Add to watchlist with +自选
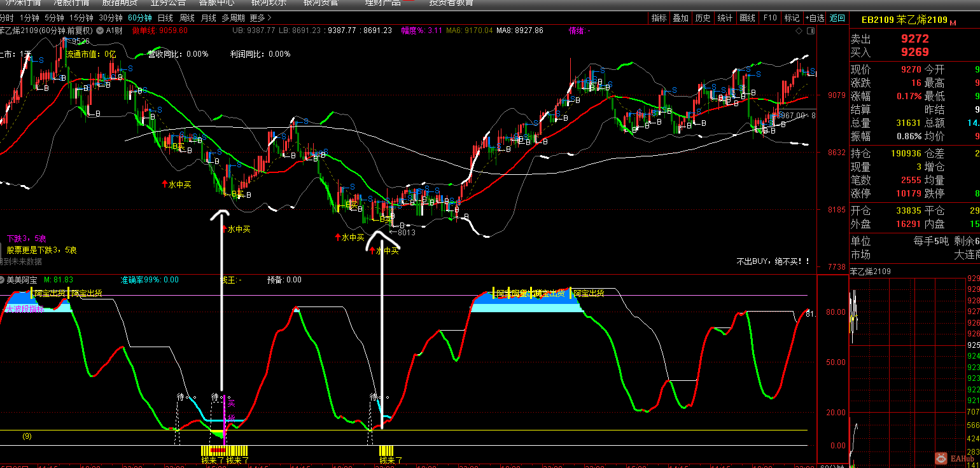The height and width of the screenshot is (468, 980). (815, 18)
